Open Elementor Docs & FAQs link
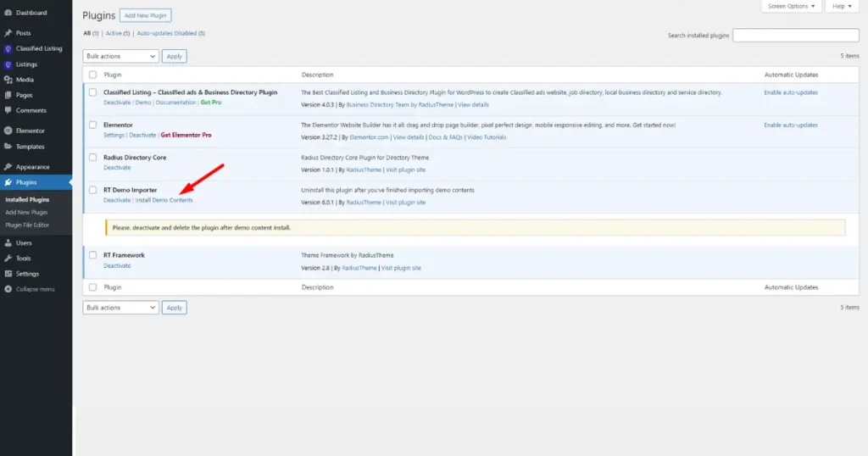868x456 pixels. pos(445,137)
